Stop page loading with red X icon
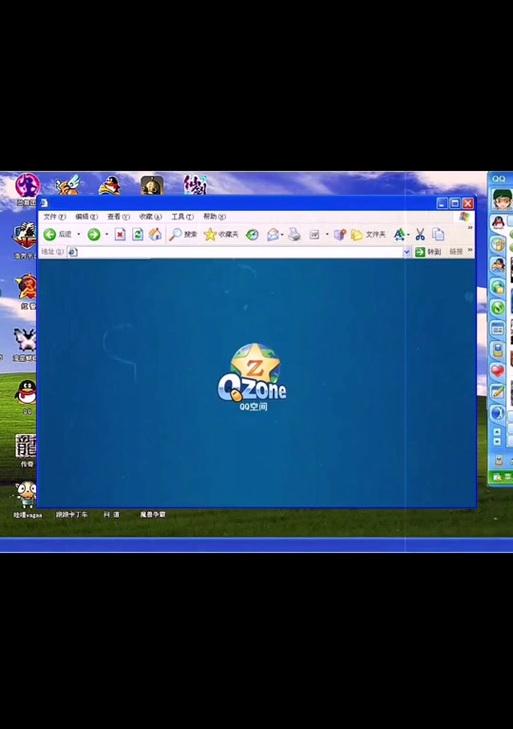Viewport: 513px width, 729px height. [x=120, y=234]
